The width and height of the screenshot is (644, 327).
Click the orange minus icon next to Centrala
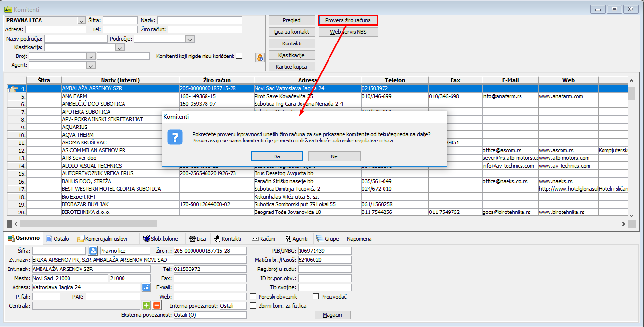click(157, 305)
